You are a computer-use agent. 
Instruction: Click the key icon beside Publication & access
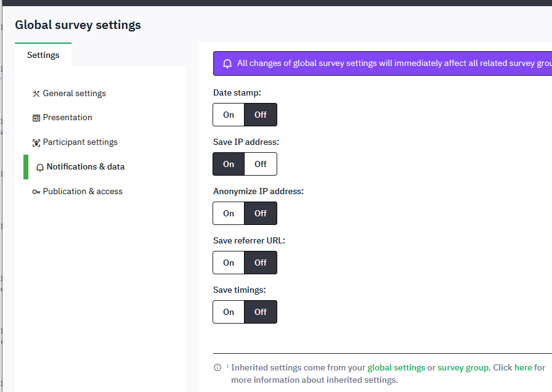pos(36,192)
